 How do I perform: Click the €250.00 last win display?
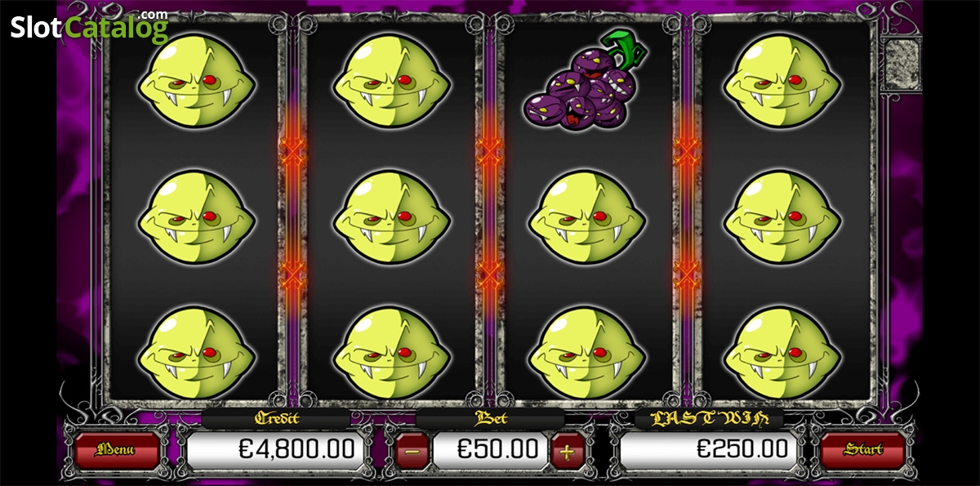click(708, 449)
